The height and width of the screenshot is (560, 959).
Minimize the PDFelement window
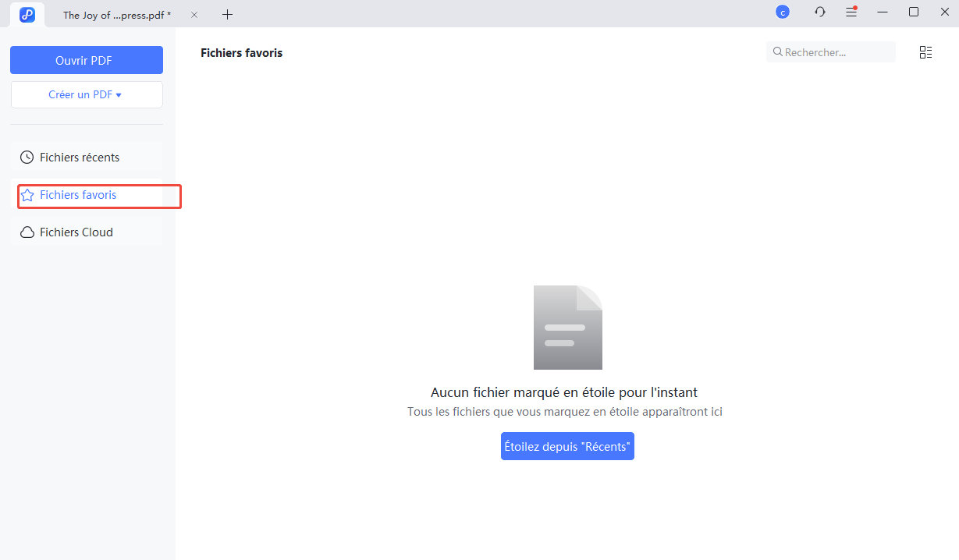(x=883, y=12)
